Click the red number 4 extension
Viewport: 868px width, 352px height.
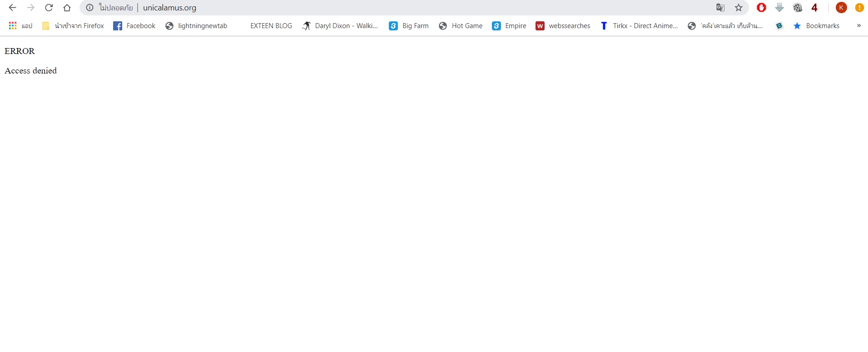[x=815, y=8]
